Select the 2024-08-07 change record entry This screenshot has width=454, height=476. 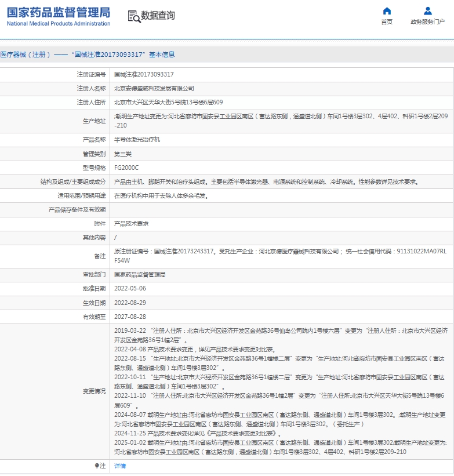(280, 419)
